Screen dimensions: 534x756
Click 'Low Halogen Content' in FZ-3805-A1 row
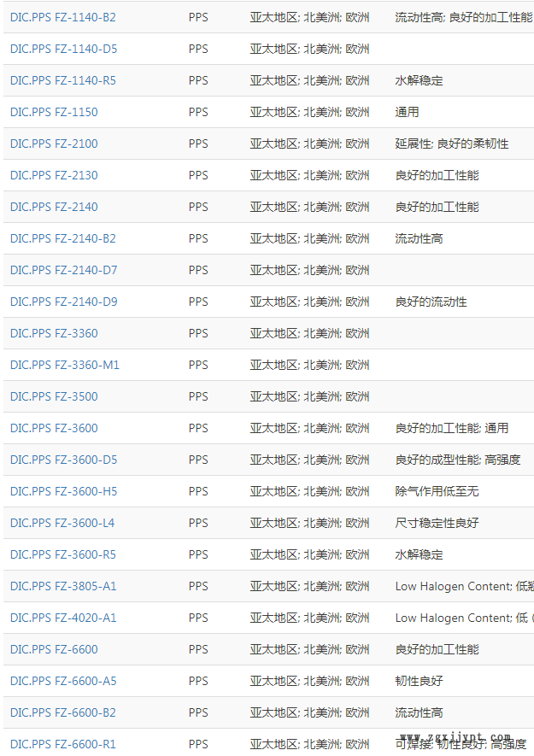[453, 586]
